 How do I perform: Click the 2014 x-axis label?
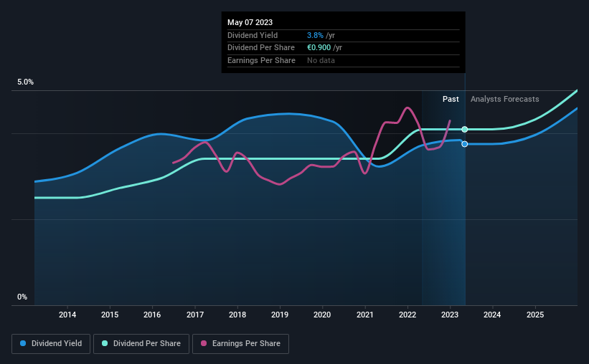pyautogui.click(x=67, y=315)
